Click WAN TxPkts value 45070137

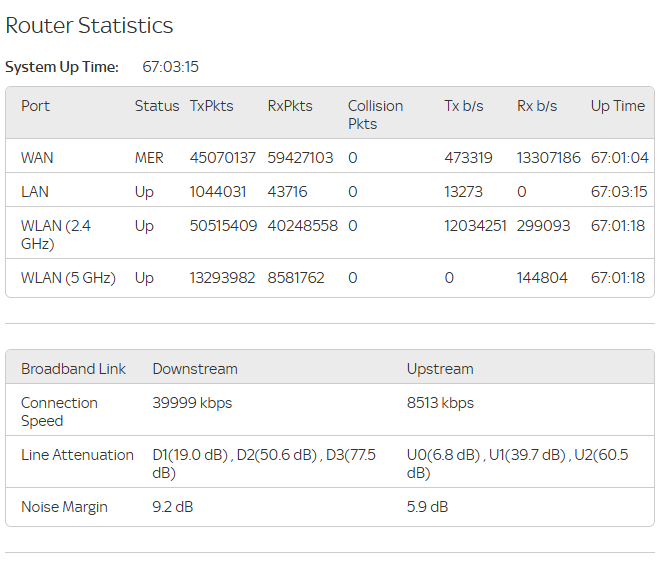(223, 158)
